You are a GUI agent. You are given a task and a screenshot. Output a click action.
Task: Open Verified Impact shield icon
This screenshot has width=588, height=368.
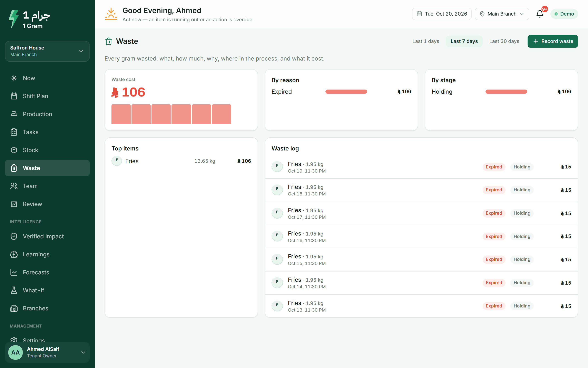[x=14, y=236]
